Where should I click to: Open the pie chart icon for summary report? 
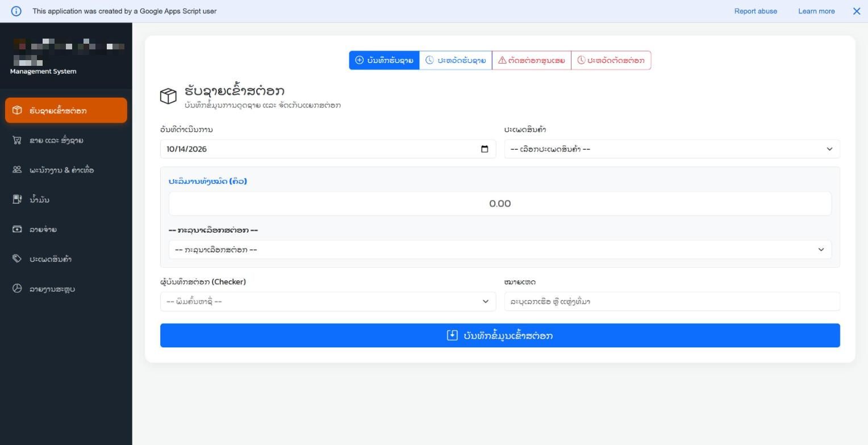[x=17, y=288]
